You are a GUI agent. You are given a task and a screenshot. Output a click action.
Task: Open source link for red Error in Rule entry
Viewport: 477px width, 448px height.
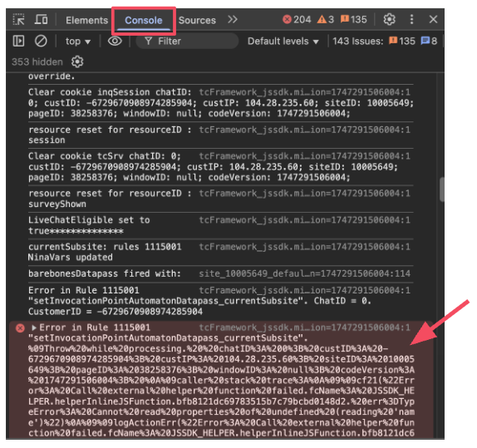click(304, 327)
